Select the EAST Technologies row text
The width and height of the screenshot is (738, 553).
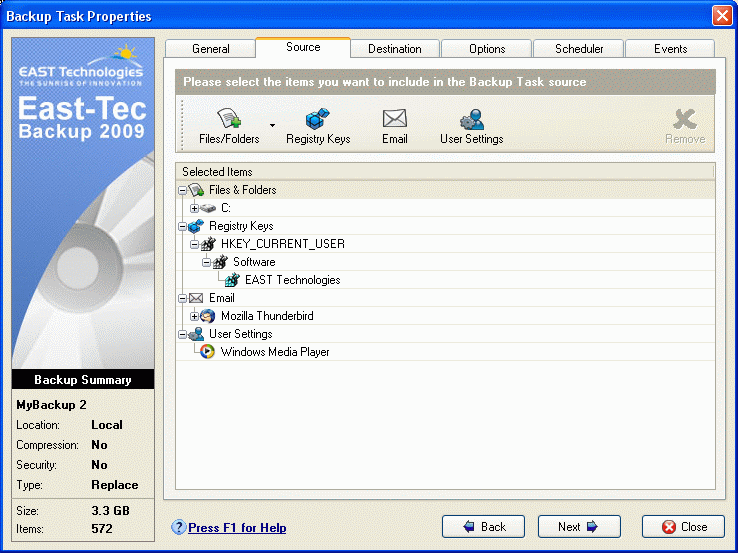[292, 280]
